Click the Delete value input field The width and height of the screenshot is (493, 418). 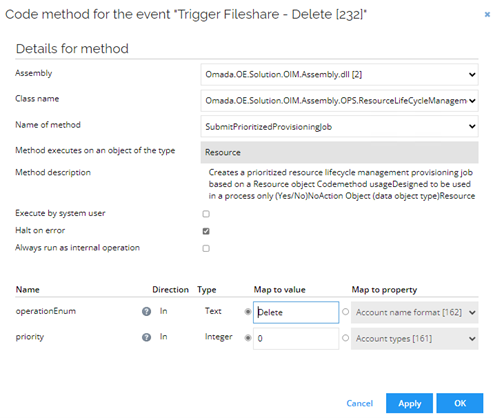click(296, 312)
